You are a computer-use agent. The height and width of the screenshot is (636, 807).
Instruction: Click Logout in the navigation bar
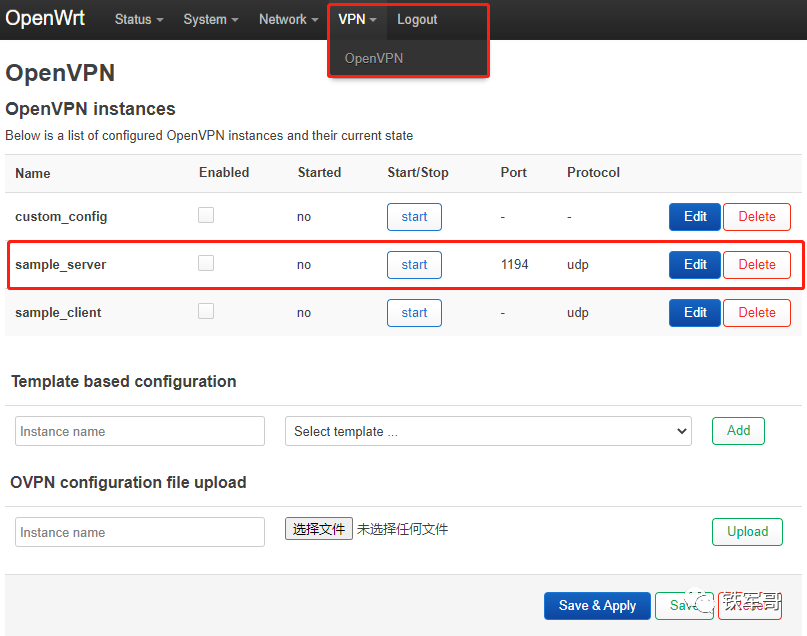coord(417,19)
